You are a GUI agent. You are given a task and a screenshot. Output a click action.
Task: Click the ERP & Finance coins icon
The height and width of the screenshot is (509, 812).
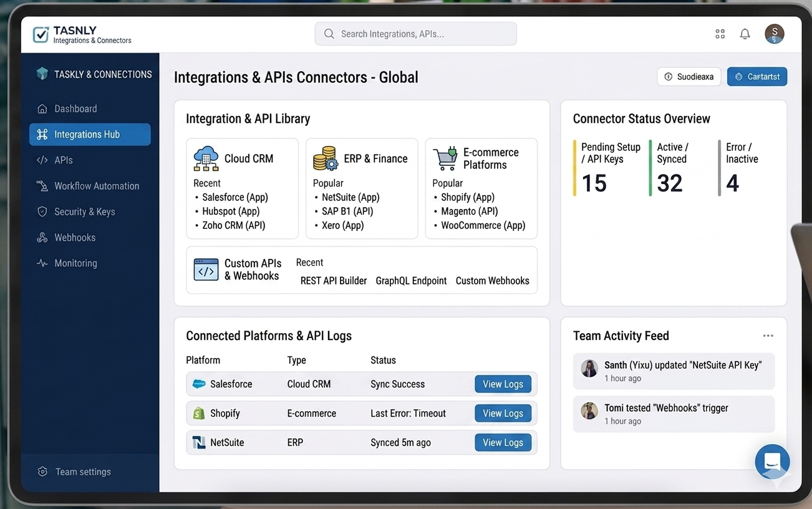[x=325, y=158]
